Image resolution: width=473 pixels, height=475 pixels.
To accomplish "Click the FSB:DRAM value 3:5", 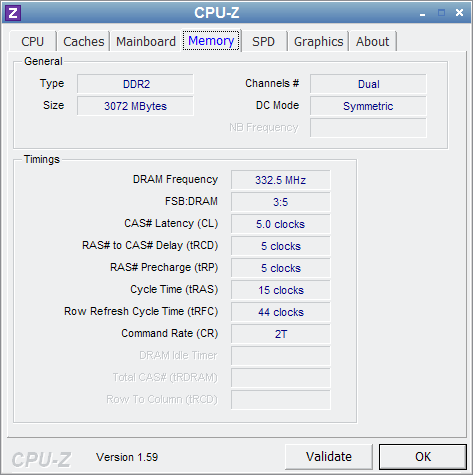I will tap(281, 202).
